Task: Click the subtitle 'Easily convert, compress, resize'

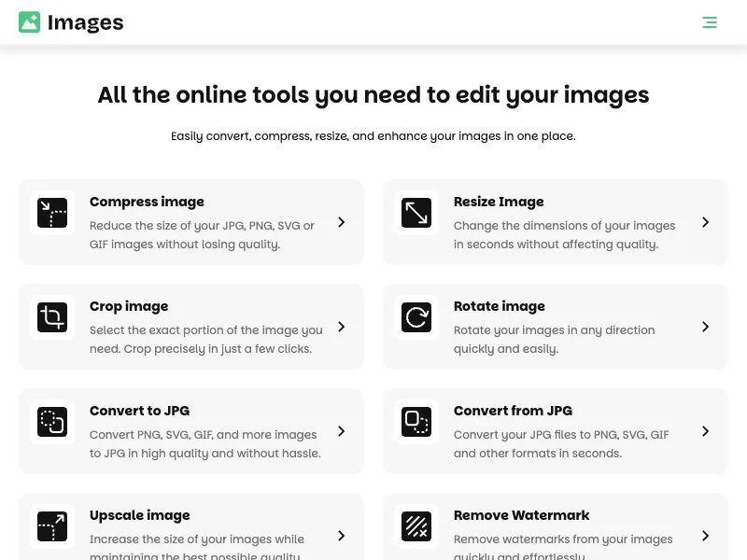Action: 373,136
